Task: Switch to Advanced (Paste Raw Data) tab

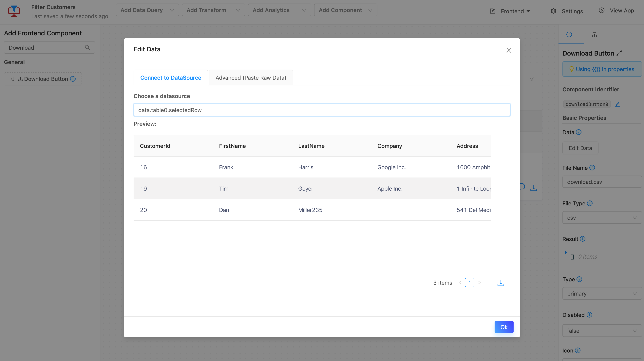Action: [x=251, y=78]
